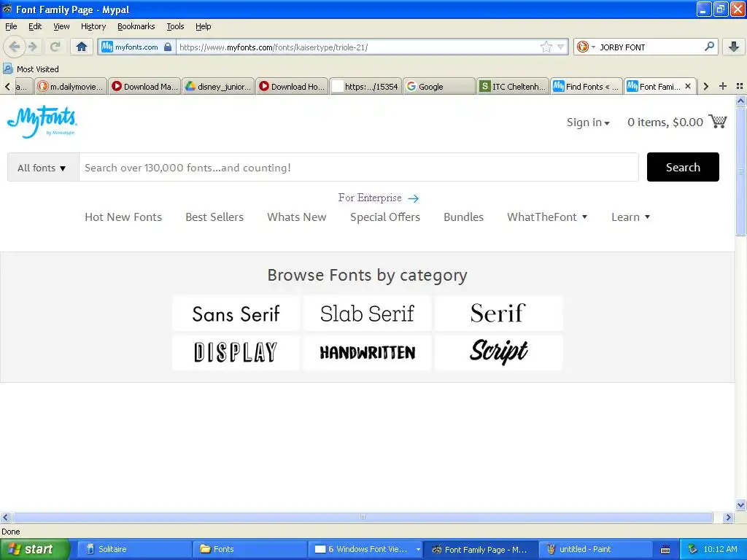747x560 pixels.
Task: Open the Help menu
Action: [204, 26]
